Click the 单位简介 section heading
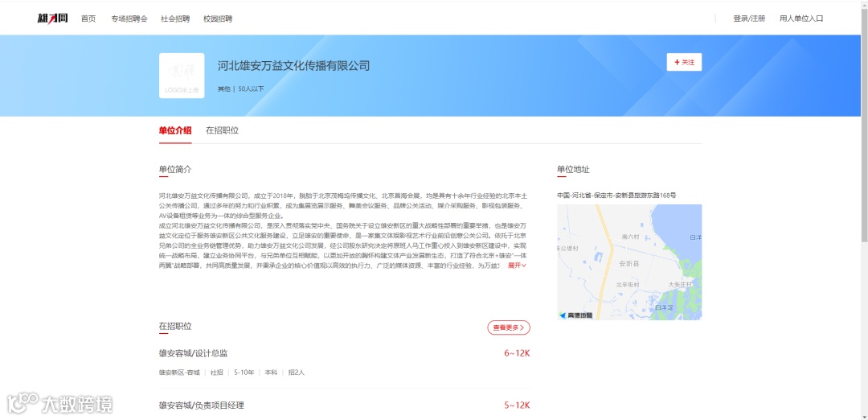Viewport: 868px width, 420px height. tap(175, 169)
